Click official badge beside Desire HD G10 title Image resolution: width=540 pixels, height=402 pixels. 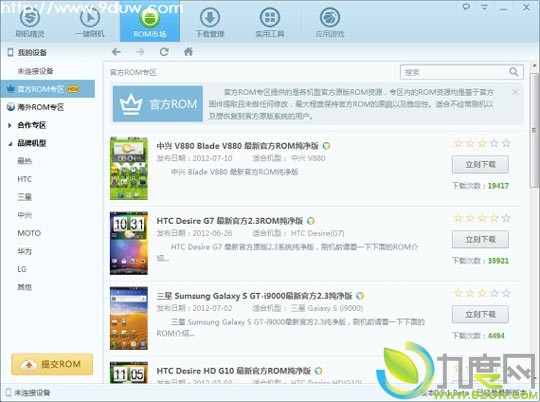[x=319, y=371]
